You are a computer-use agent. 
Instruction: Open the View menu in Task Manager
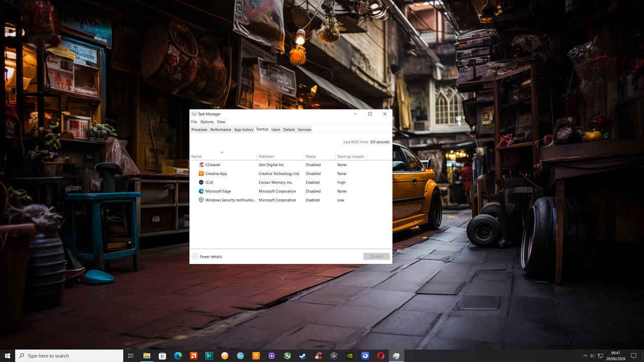coord(221,122)
